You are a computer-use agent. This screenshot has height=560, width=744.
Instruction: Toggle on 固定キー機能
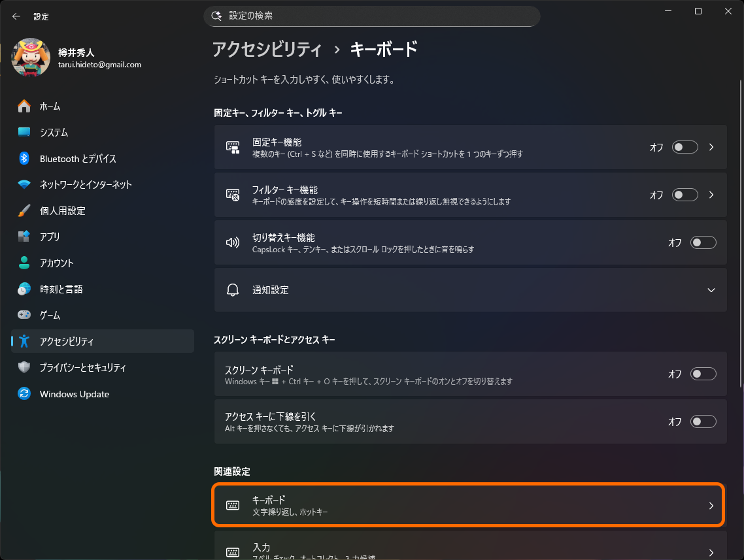(685, 147)
